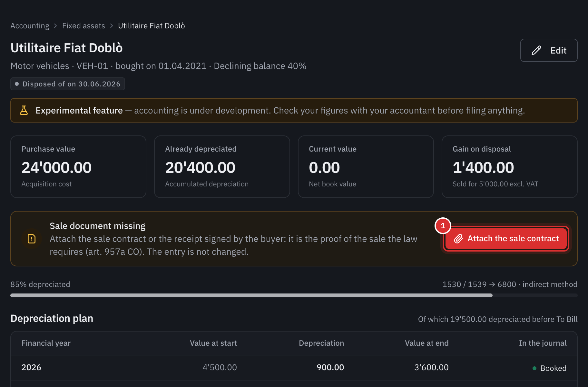
Task: Click the flask icon in experimental banner
Action: pos(24,110)
